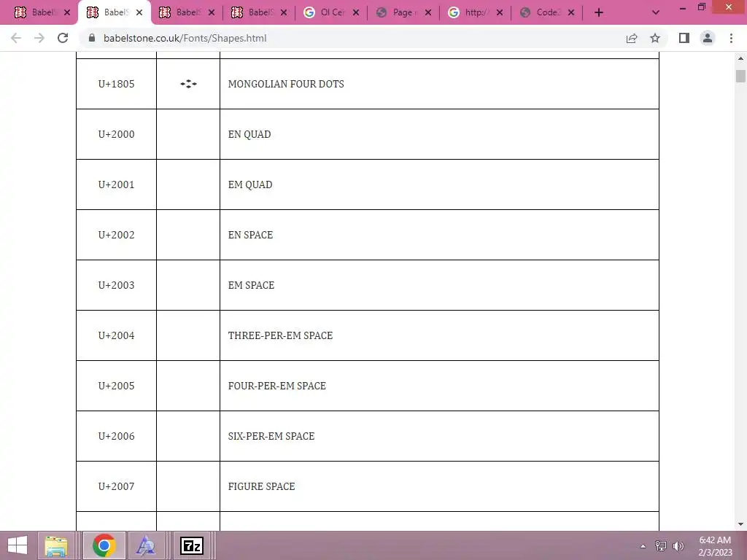This screenshot has width=747, height=560.
Task: Select the U+2002 code point cell
Action: [116, 235]
